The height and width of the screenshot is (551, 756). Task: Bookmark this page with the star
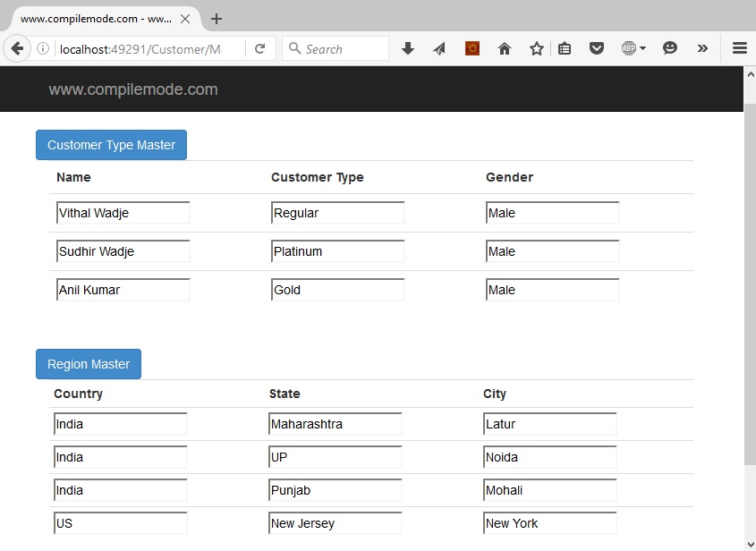[x=536, y=49]
